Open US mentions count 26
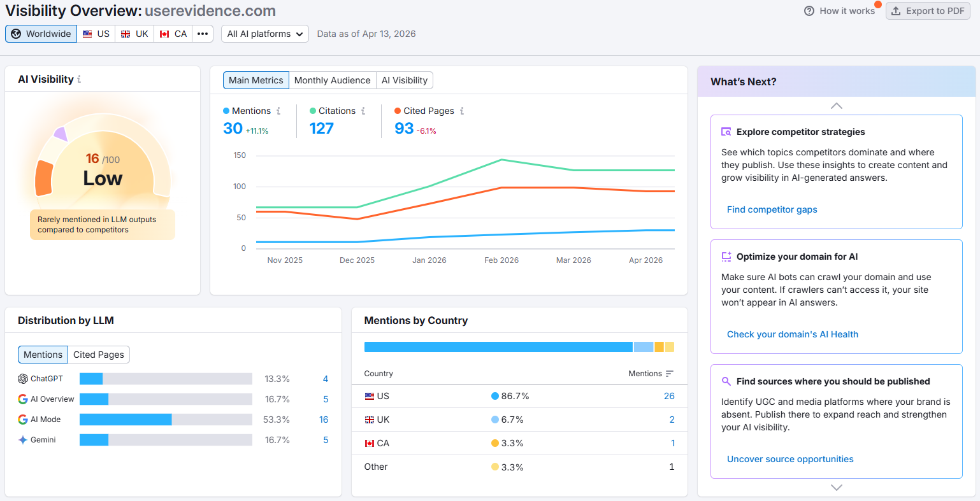This screenshot has height=501, width=980. pos(669,396)
